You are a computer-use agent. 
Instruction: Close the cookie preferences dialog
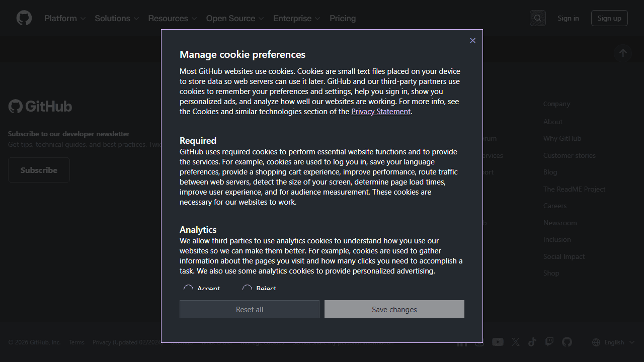pyautogui.click(x=472, y=41)
